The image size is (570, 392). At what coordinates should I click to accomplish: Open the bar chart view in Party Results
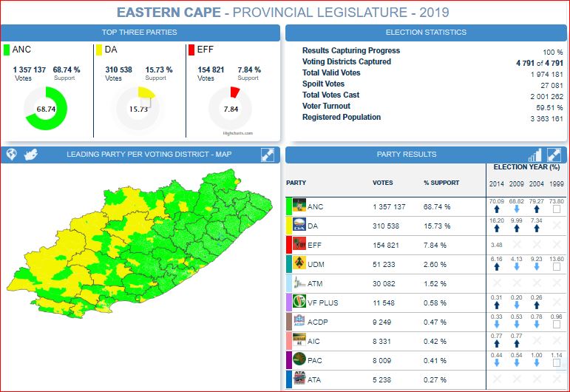tap(535, 155)
